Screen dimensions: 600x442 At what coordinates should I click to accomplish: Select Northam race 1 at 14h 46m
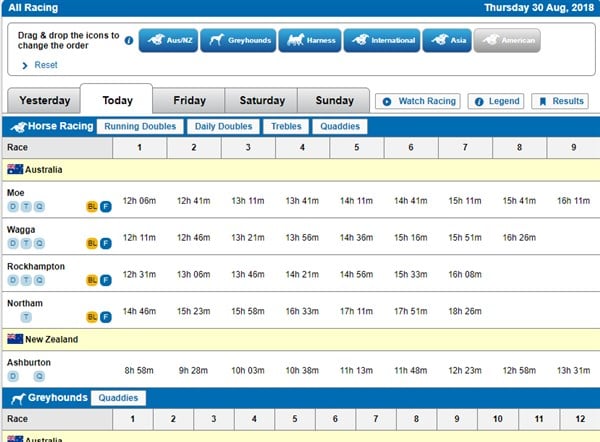139,311
